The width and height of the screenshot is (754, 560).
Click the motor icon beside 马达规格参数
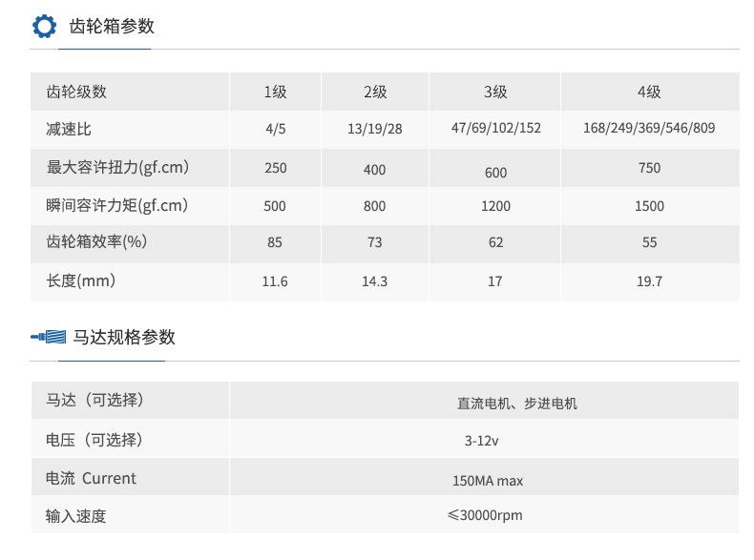pyautogui.click(x=48, y=337)
